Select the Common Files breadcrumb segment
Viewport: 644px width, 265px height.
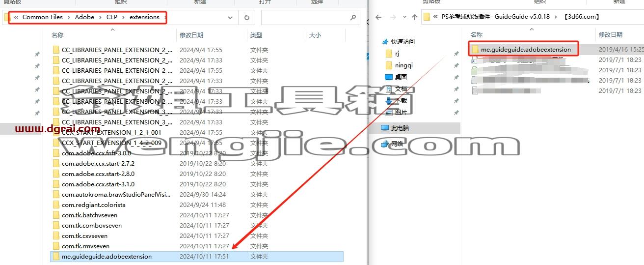tap(43, 17)
